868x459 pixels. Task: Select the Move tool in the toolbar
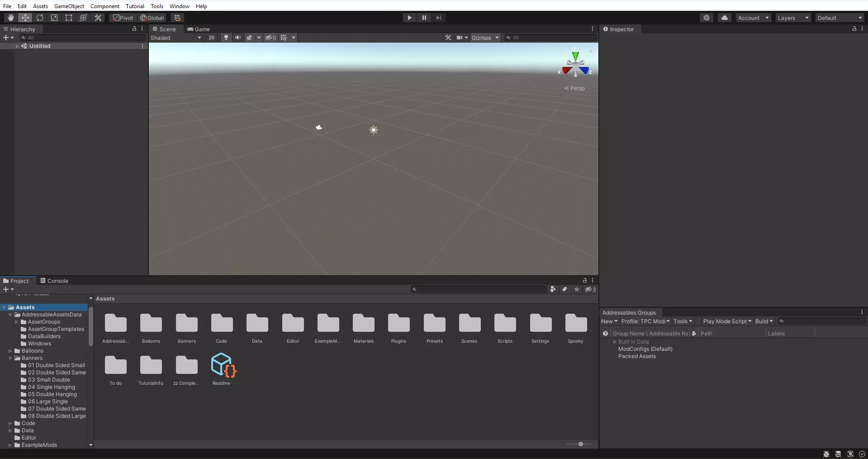[x=25, y=18]
